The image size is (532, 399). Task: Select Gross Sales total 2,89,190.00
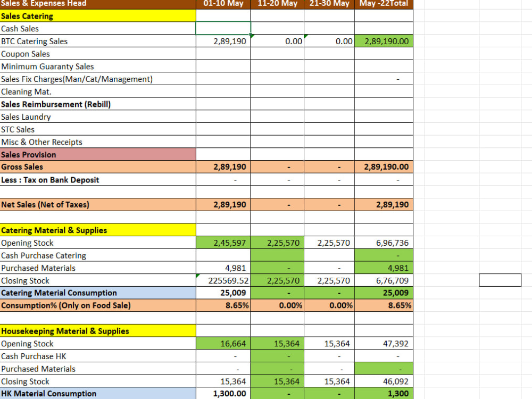pyautogui.click(x=384, y=167)
